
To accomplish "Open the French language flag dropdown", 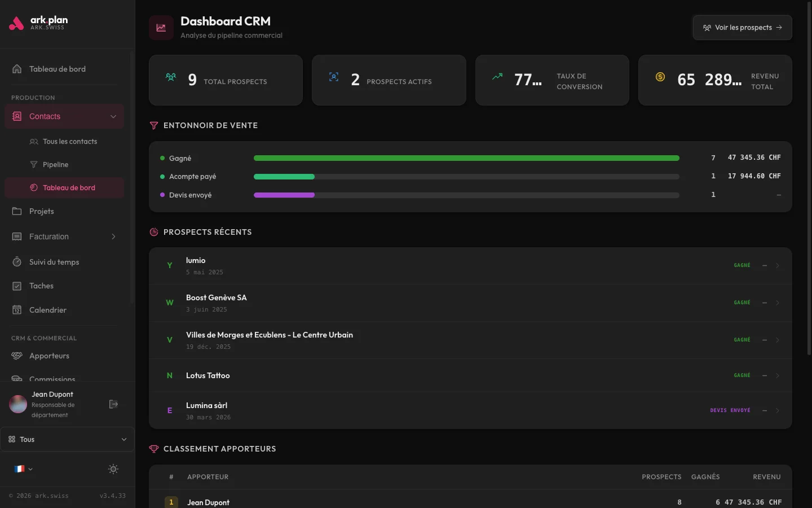I will [23, 469].
